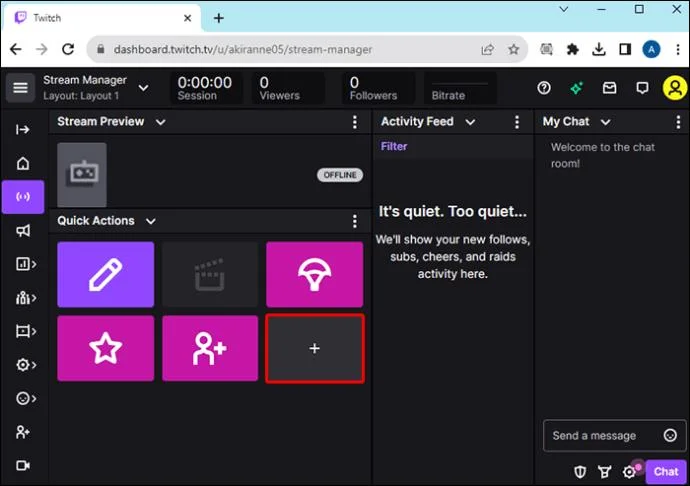Expand the Quick Actions panel chevron
690x486 pixels.
click(151, 221)
